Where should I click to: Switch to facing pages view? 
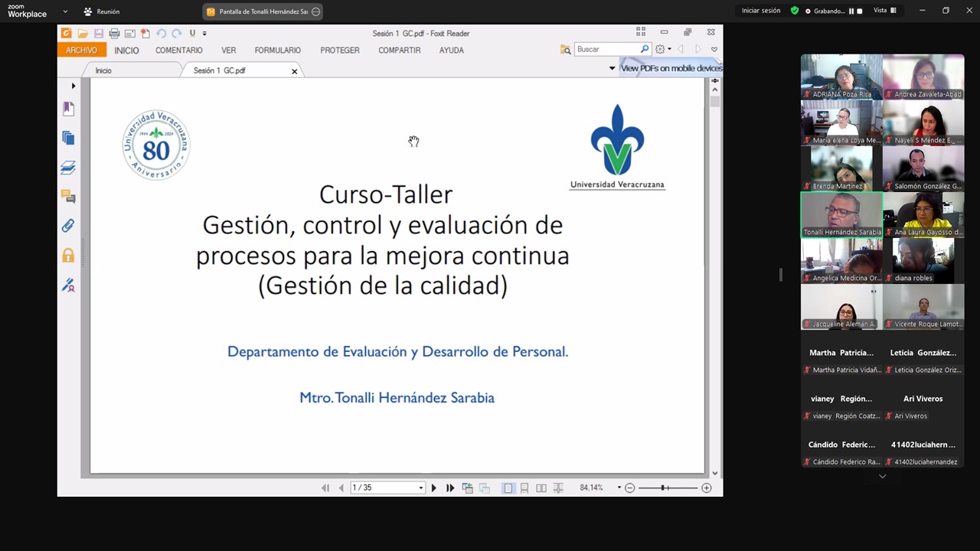[x=541, y=488]
